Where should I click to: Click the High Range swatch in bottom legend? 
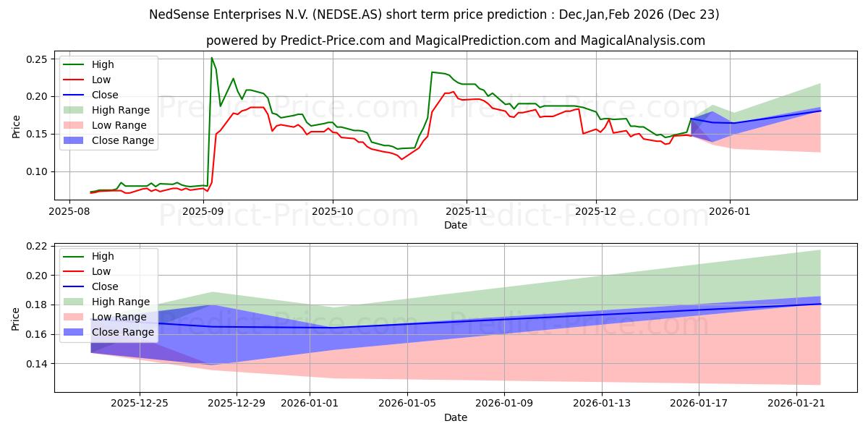75,302
